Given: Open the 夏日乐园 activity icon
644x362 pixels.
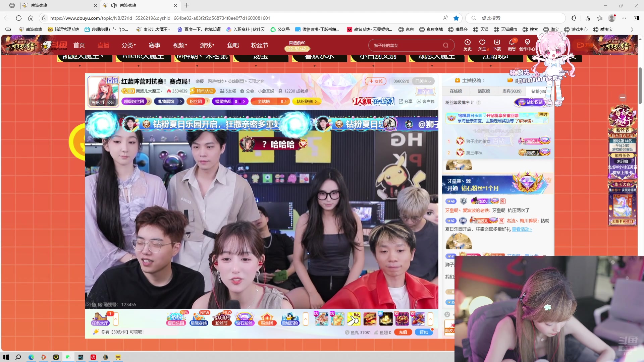Looking at the screenshot, I should coord(176,319).
